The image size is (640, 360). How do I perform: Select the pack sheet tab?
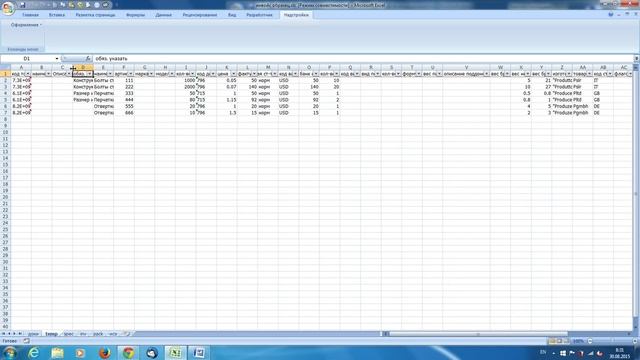[x=98, y=334]
